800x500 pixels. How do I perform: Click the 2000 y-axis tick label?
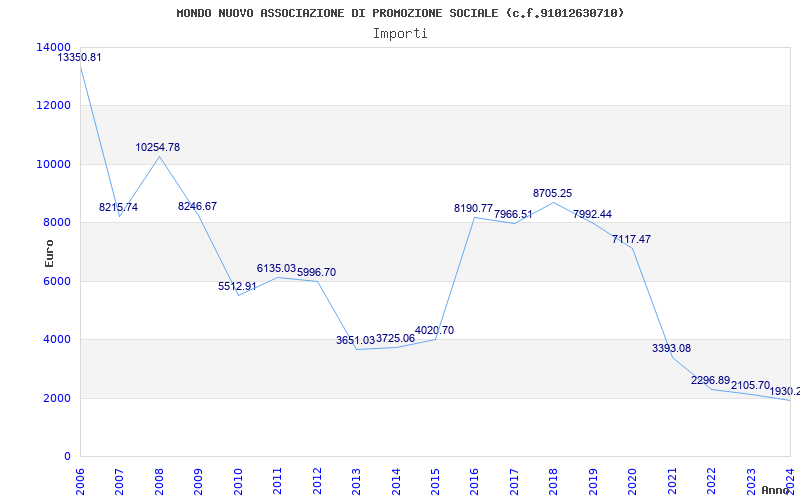(x=56, y=398)
